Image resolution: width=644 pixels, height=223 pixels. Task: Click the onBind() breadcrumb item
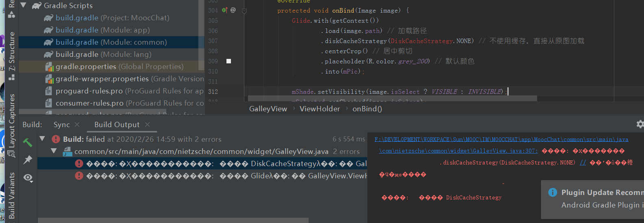(367, 109)
